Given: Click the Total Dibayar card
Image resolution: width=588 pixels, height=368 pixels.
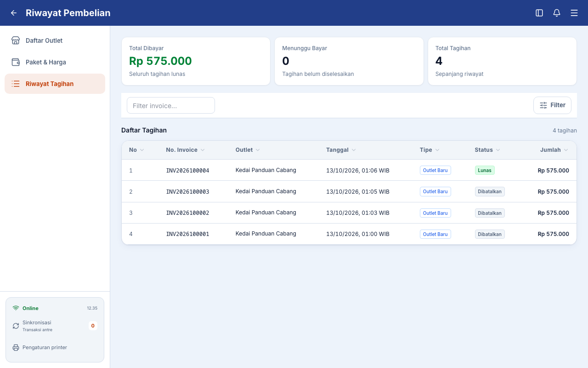Looking at the screenshot, I should pyautogui.click(x=196, y=61).
